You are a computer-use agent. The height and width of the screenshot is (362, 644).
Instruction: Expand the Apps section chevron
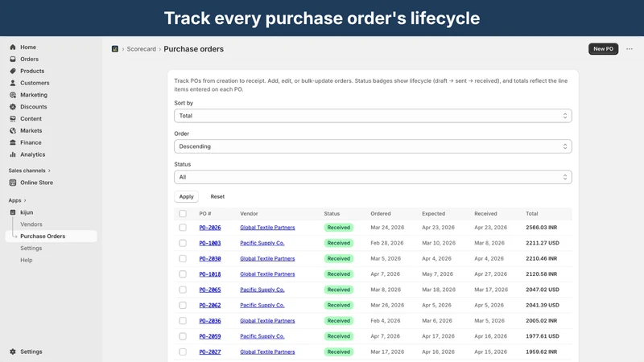tap(25, 200)
